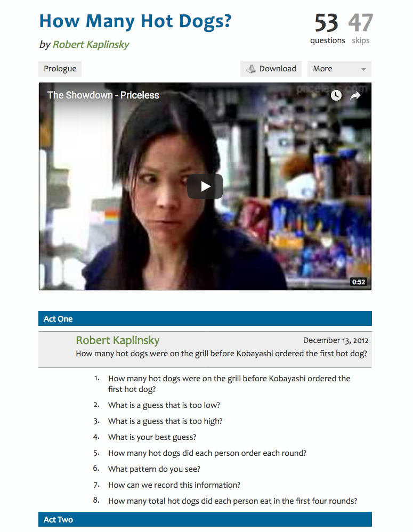Play the Showdown video
This screenshot has height=532, width=413.
205,186
